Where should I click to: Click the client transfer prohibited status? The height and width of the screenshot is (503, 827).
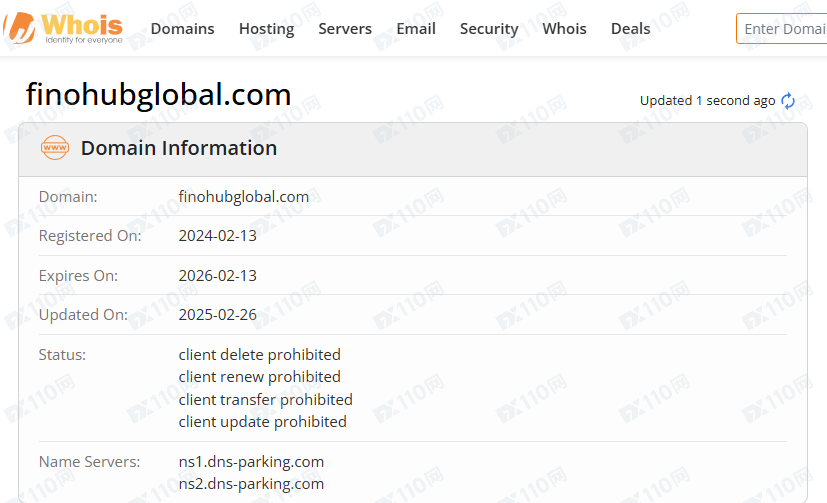point(265,399)
